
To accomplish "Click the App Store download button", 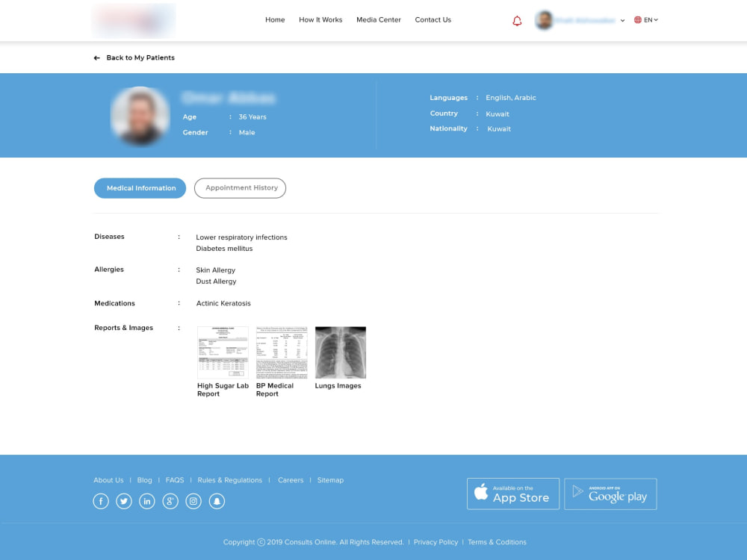I will pos(513,494).
